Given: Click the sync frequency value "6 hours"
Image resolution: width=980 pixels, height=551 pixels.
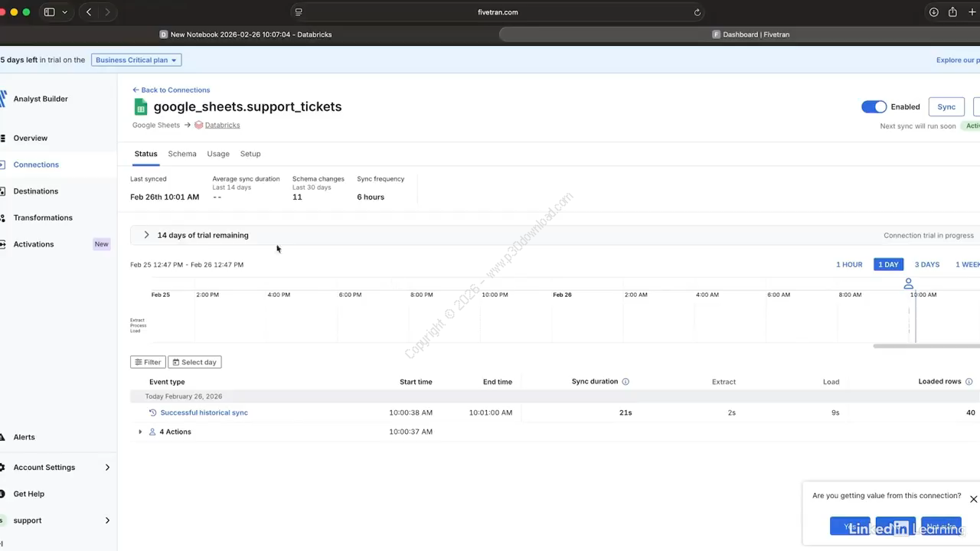Looking at the screenshot, I should click(x=371, y=197).
